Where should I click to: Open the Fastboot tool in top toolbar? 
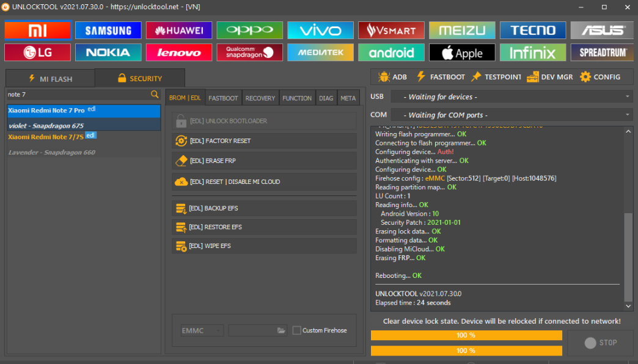tap(441, 77)
